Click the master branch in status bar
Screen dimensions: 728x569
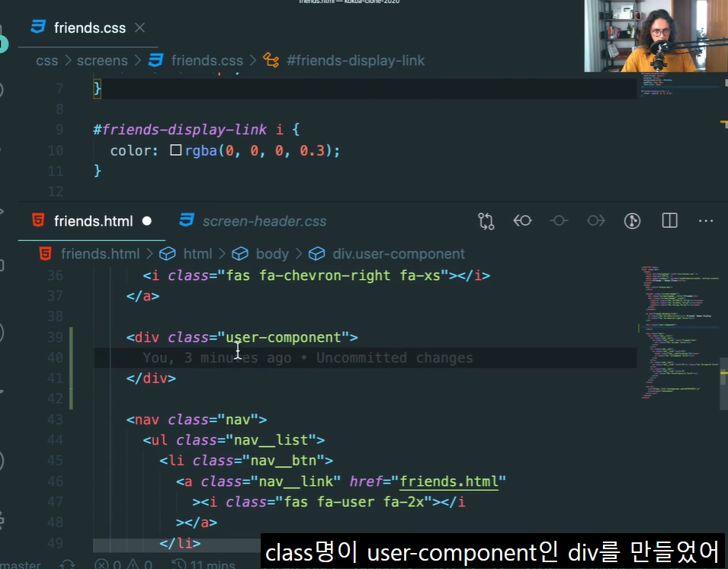click(x=20, y=565)
